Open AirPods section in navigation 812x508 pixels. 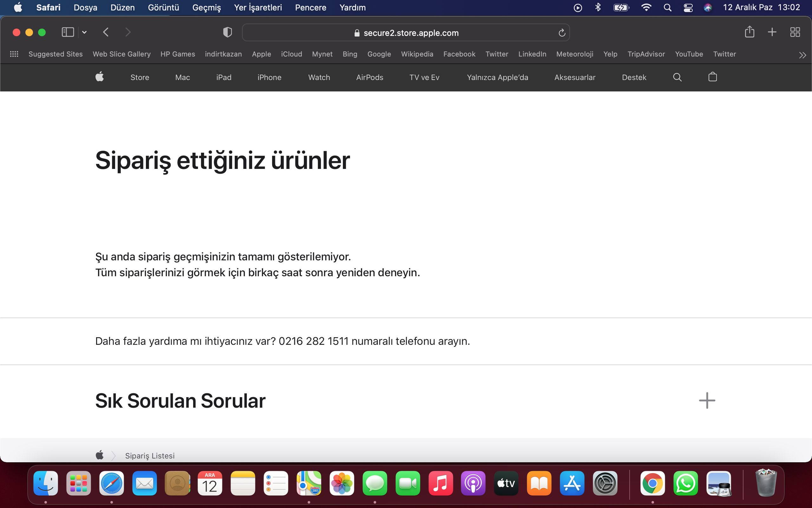pos(370,77)
